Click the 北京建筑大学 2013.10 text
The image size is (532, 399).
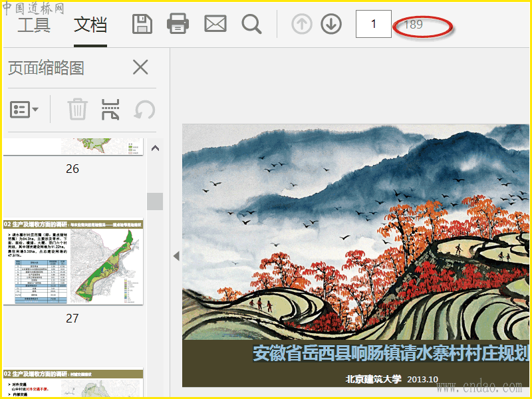coord(392,379)
